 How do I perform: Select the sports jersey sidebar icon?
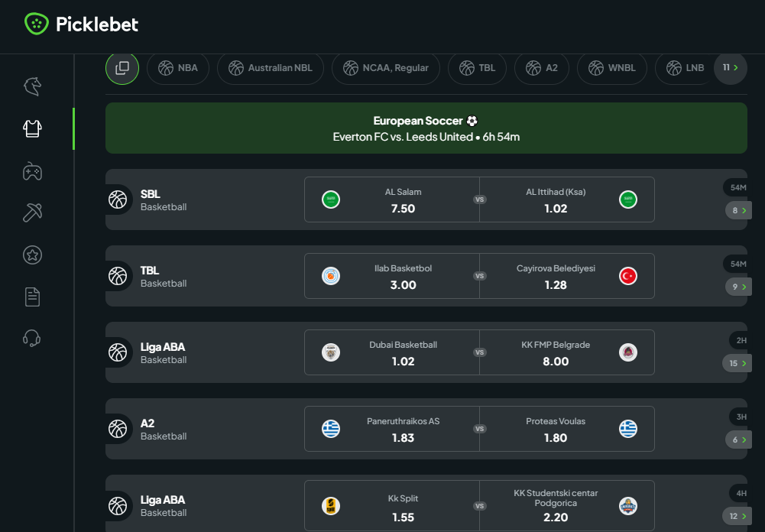[x=32, y=129]
